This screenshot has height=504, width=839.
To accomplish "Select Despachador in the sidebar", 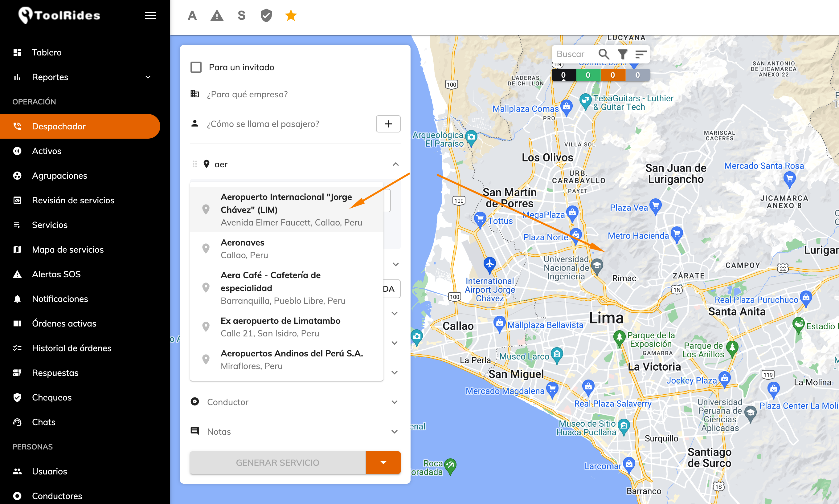I will [x=80, y=126].
